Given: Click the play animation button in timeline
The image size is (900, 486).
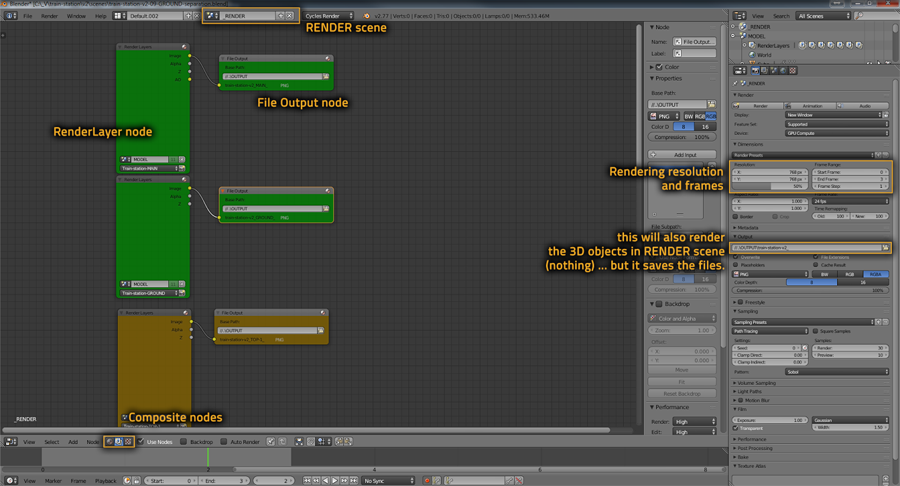Looking at the screenshot, I should click(x=335, y=481).
